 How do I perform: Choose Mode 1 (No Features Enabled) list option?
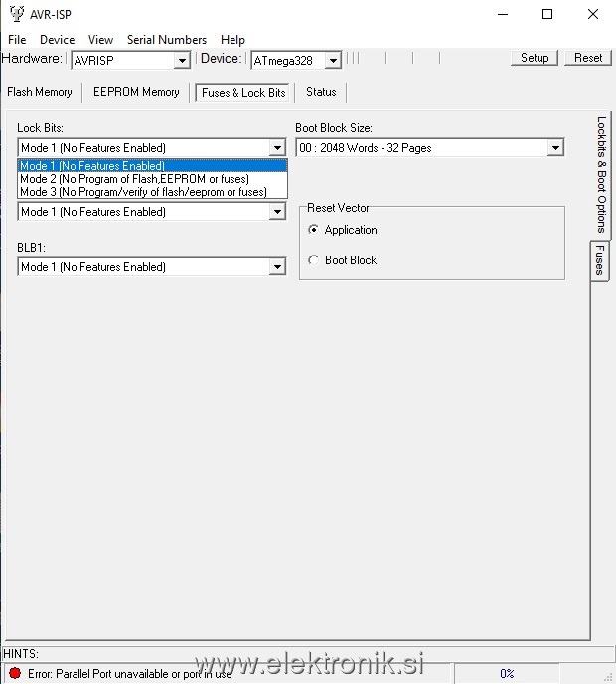click(x=152, y=166)
